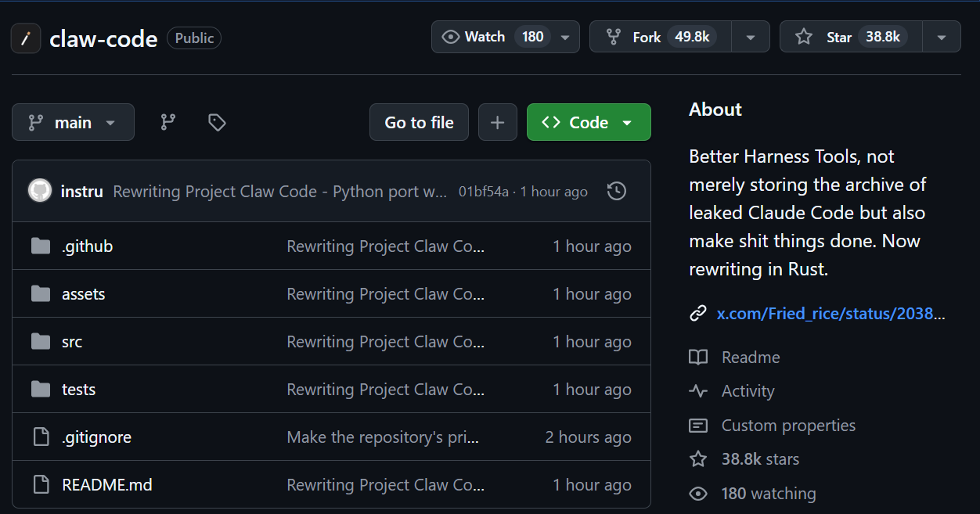
Task: Open the Activity link
Action: coord(748,391)
